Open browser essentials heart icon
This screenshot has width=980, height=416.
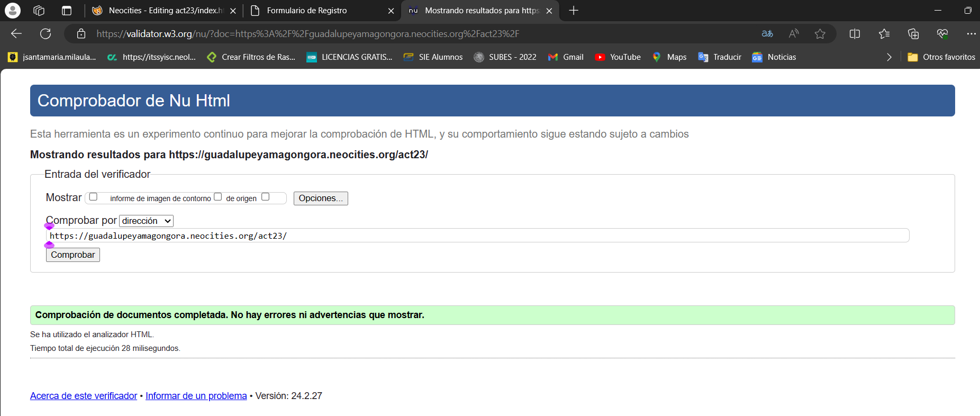(x=942, y=34)
